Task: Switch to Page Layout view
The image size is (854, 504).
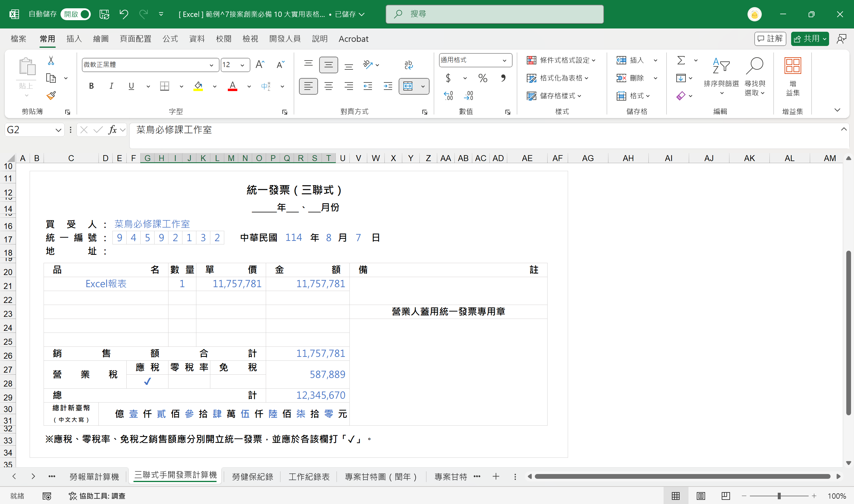Action: click(x=701, y=496)
